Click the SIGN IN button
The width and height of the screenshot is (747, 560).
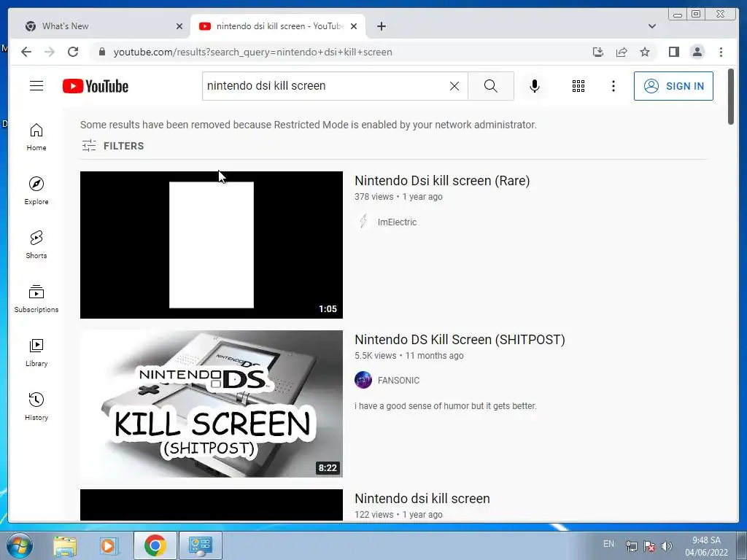pos(673,86)
